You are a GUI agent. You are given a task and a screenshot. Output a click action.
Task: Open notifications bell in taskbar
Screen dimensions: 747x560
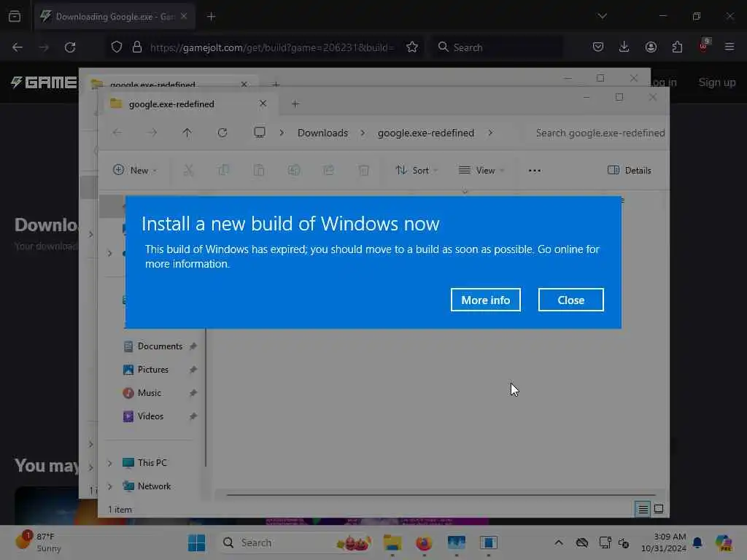[697, 542]
